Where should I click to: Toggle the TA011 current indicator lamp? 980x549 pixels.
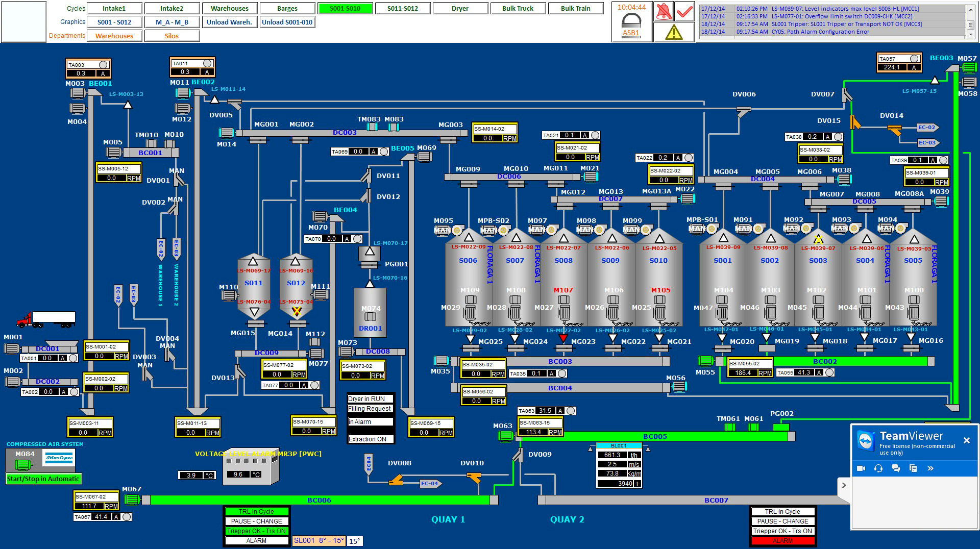(207, 63)
